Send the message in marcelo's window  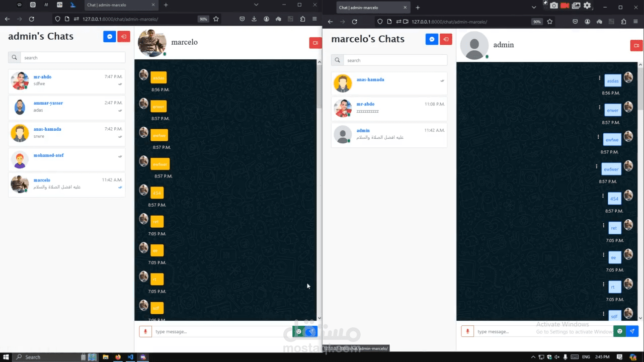(x=632, y=331)
